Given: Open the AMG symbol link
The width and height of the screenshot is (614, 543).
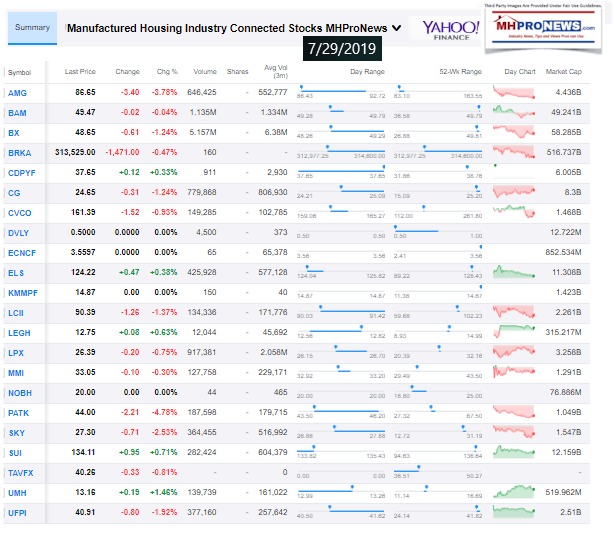Looking at the screenshot, I should click(17, 93).
